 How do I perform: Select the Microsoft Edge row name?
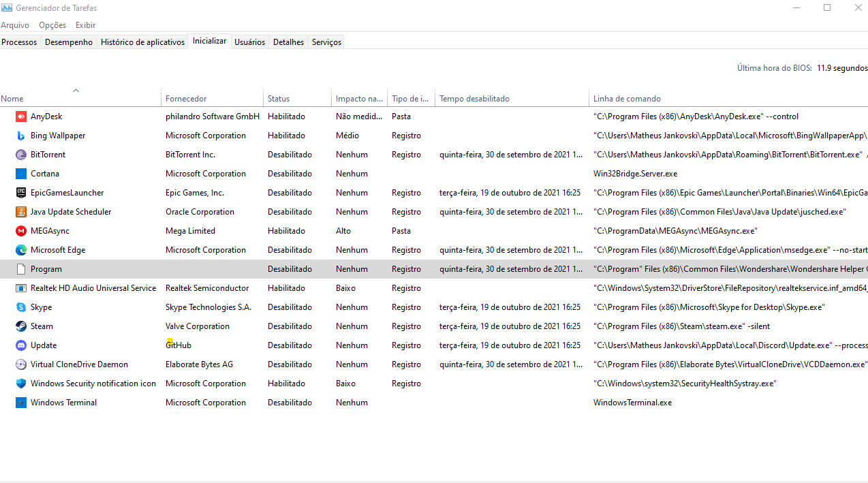click(58, 250)
